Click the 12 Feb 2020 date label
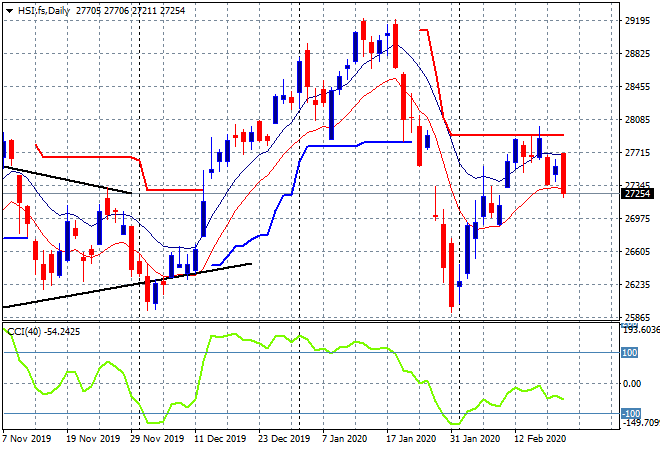 click(x=540, y=439)
